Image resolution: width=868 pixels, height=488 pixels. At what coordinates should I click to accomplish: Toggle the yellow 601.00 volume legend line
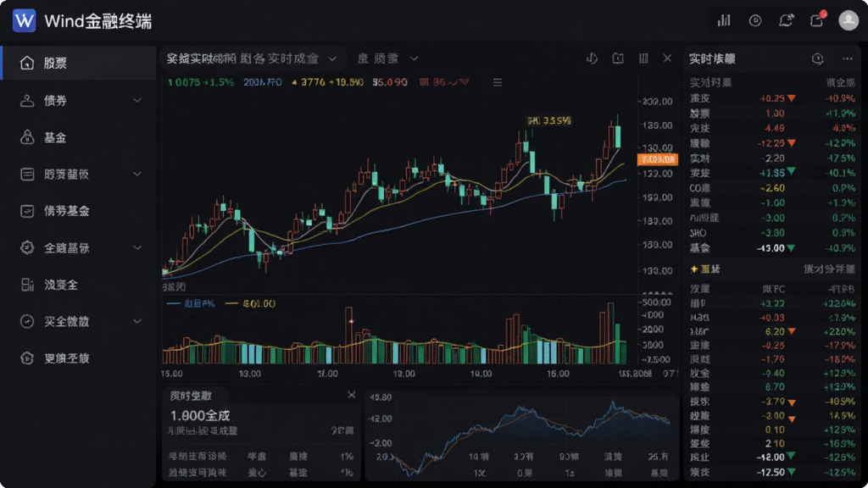pyautogui.click(x=250, y=303)
